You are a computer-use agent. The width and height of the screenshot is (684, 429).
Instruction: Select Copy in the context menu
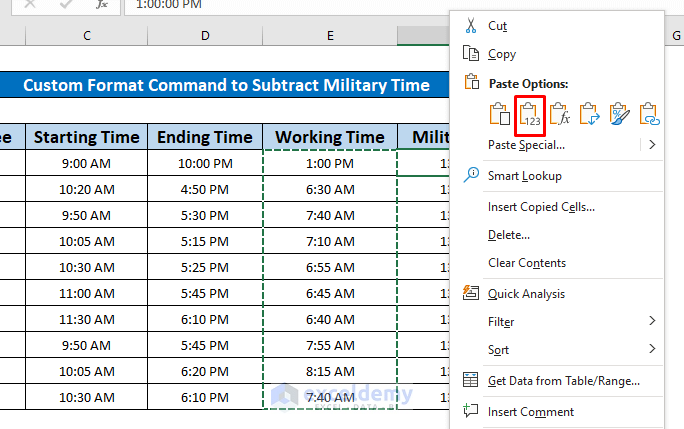[x=501, y=54]
